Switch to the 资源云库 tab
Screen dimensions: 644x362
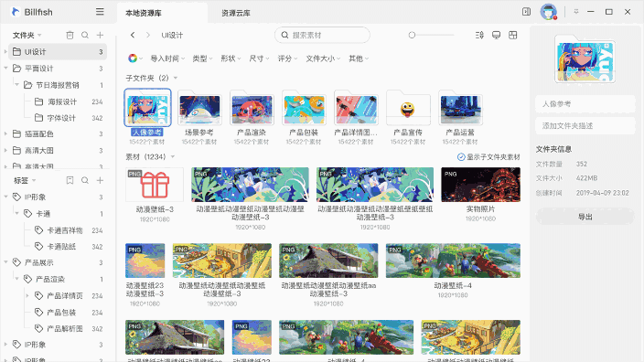tap(236, 13)
